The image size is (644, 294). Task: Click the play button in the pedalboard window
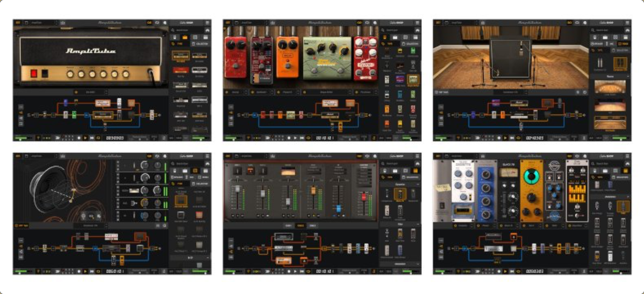tap(295, 138)
